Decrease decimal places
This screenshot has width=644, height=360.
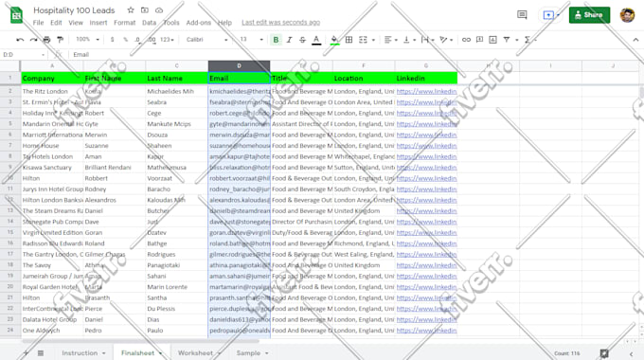pyautogui.click(x=138, y=40)
